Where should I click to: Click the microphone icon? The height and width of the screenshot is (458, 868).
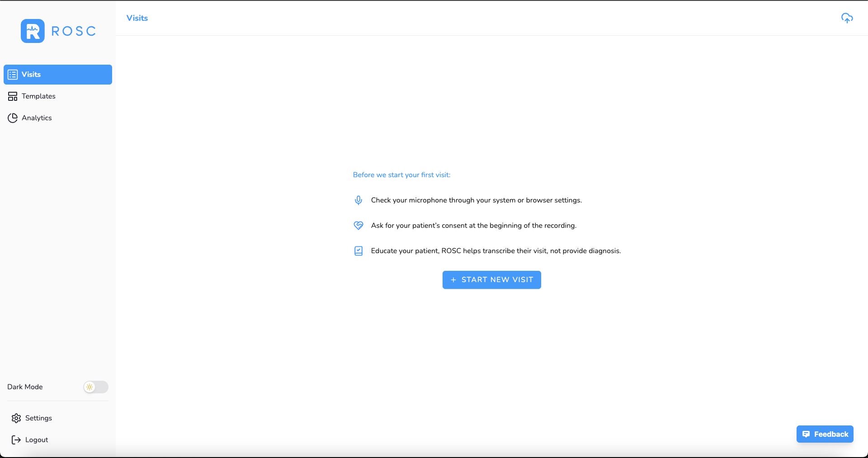358,200
